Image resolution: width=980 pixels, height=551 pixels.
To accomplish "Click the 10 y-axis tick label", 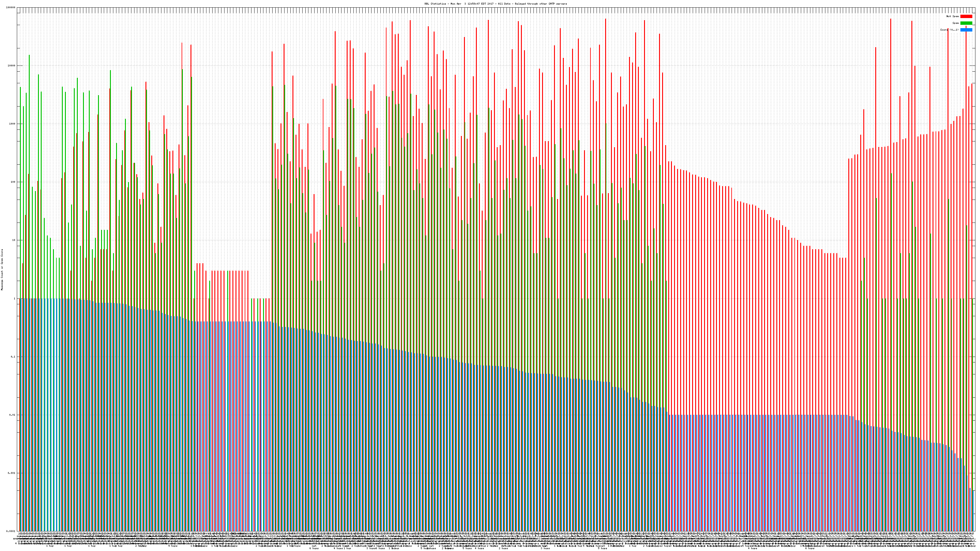I will pos(14,240).
